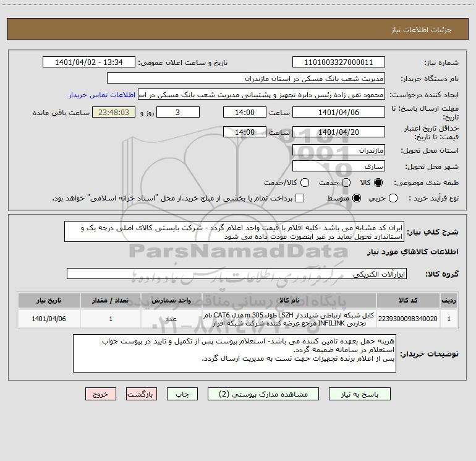Viewport: 476px width, 461px height.
Task: Click the پاسخ به نیاز button
Action: pyautogui.click(x=360, y=394)
